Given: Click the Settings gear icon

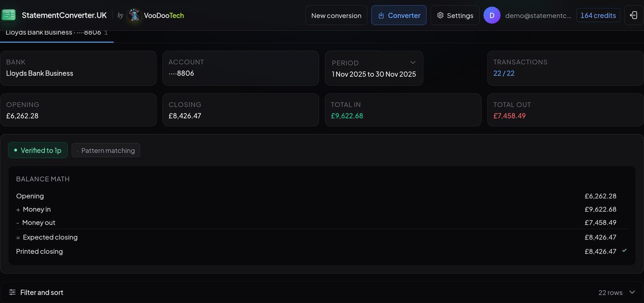Looking at the screenshot, I should (440, 15).
